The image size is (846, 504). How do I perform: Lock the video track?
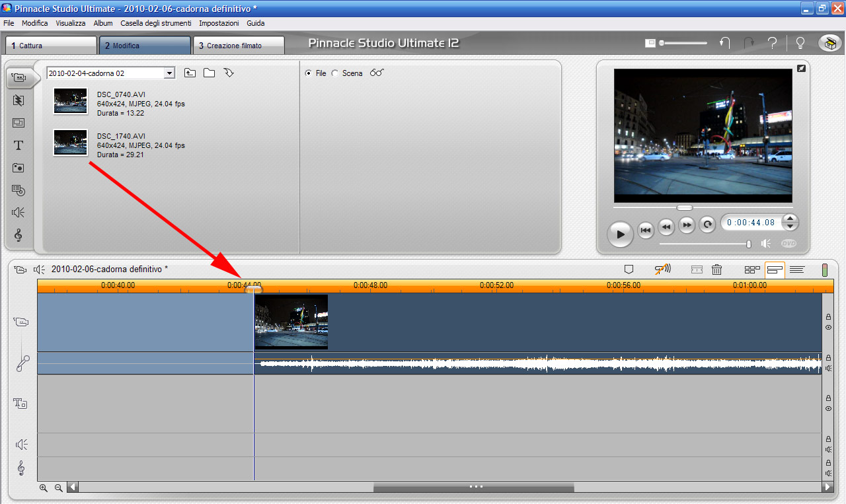tap(828, 317)
